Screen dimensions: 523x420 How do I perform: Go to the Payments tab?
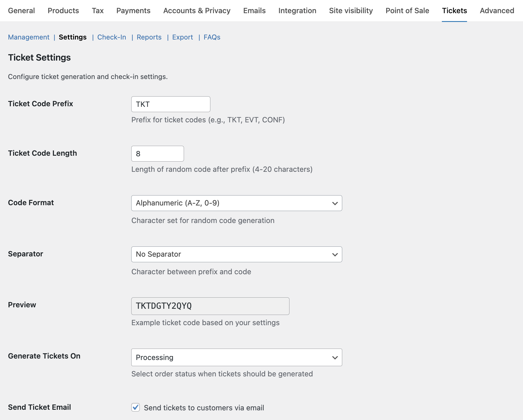click(x=133, y=11)
